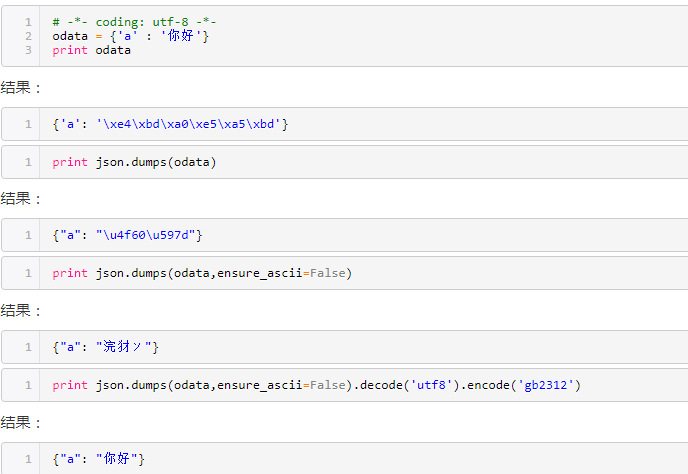Click the final {"a": "你好"} output

point(98,459)
